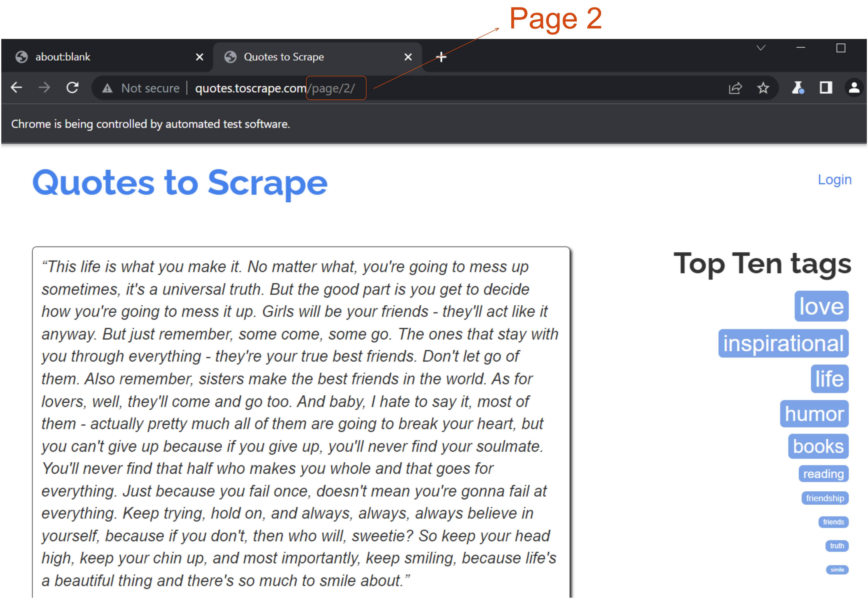Open the tab search chevron
Image resolution: width=868 pixels, height=599 pixels.
pos(761,48)
